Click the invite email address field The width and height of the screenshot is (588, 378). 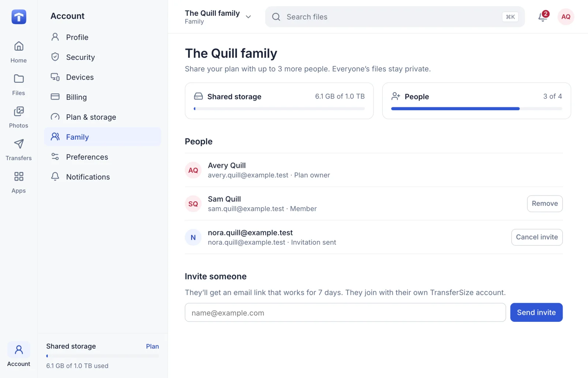[x=345, y=313]
